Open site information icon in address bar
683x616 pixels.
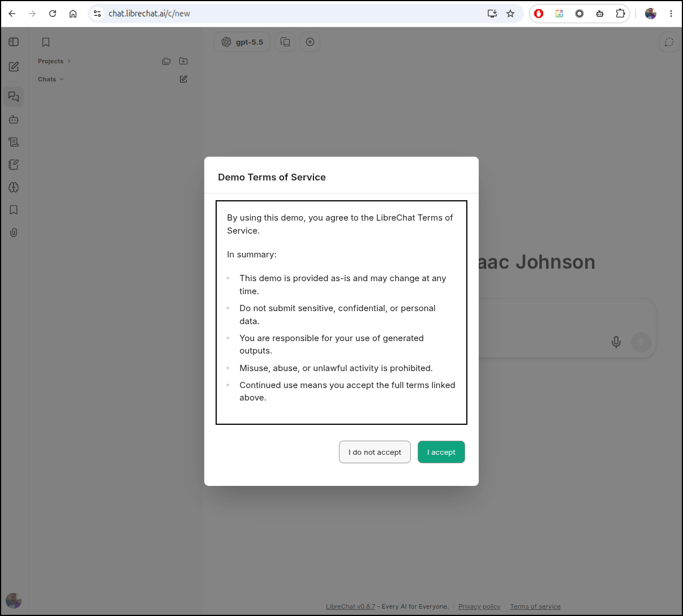click(x=97, y=14)
